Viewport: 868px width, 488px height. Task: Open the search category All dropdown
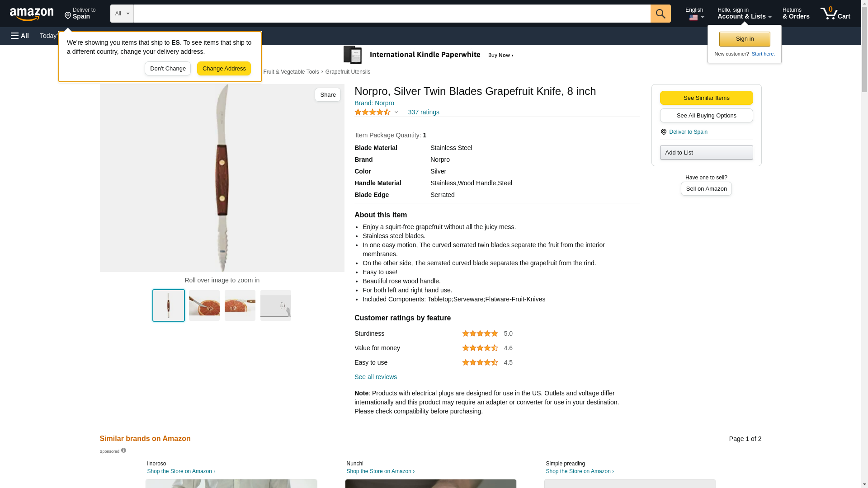(122, 14)
